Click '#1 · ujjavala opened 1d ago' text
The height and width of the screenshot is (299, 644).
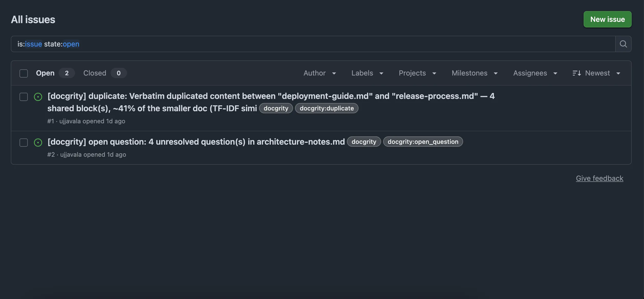coord(86,121)
